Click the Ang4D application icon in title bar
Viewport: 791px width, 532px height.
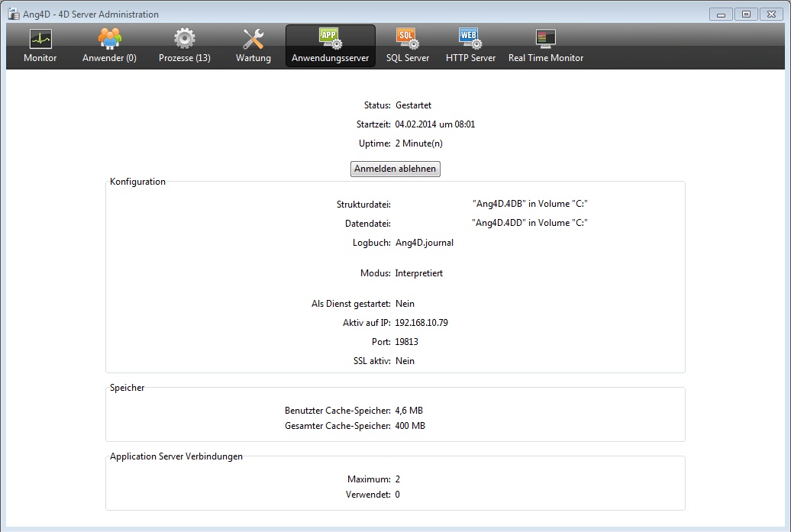pos(13,15)
